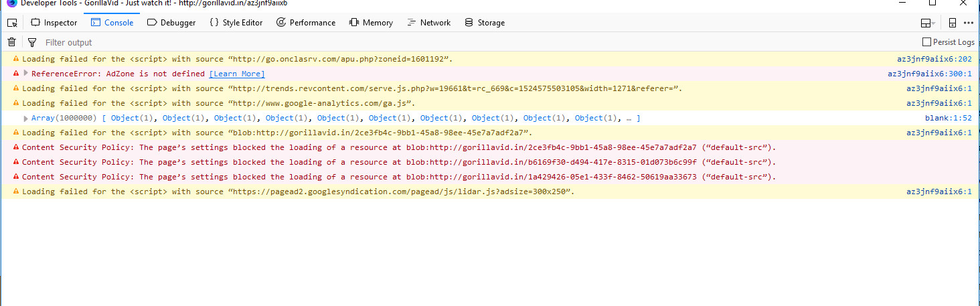Toggle Responsive Design Mode icon

click(952, 23)
